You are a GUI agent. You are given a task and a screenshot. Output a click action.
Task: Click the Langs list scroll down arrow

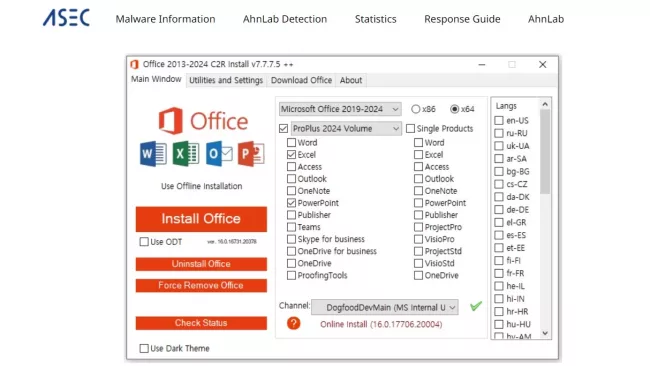tap(545, 333)
